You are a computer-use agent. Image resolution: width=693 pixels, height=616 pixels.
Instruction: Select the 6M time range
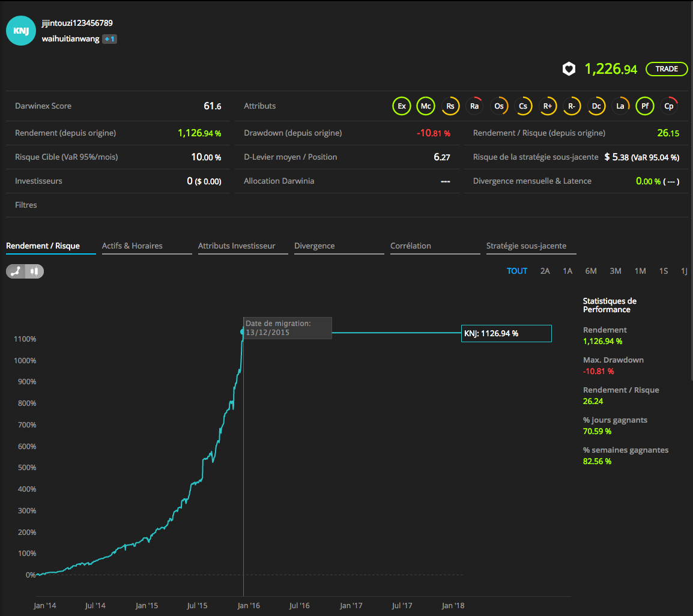click(591, 271)
